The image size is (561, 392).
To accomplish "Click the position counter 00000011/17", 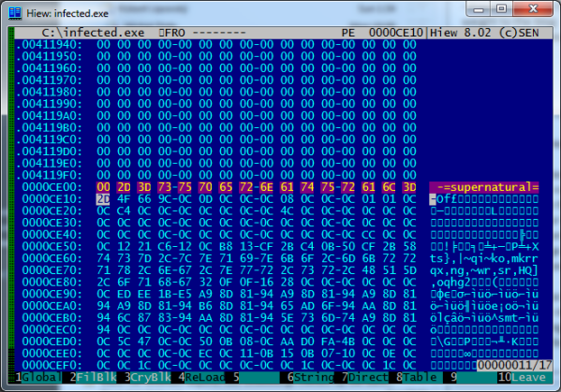I will pyautogui.click(x=514, y=365).
